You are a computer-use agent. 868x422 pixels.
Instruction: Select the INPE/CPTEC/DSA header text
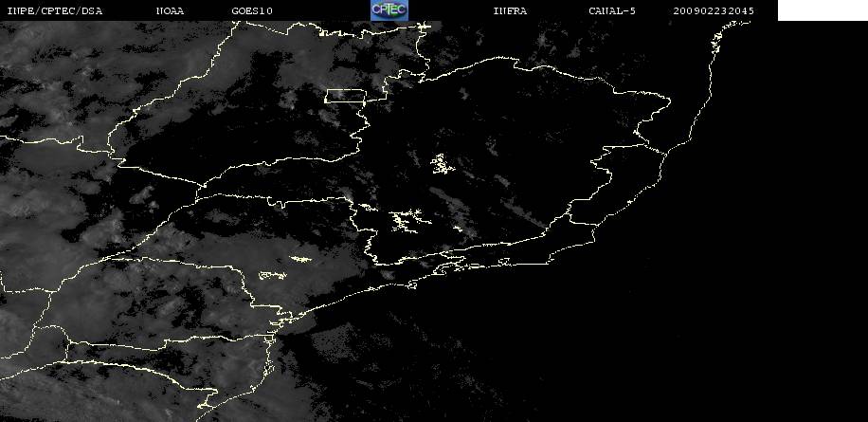tap(55, 10)
